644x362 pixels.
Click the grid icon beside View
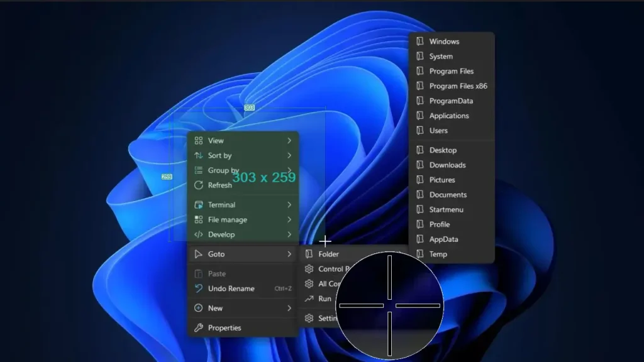click(x=198, y=141)
